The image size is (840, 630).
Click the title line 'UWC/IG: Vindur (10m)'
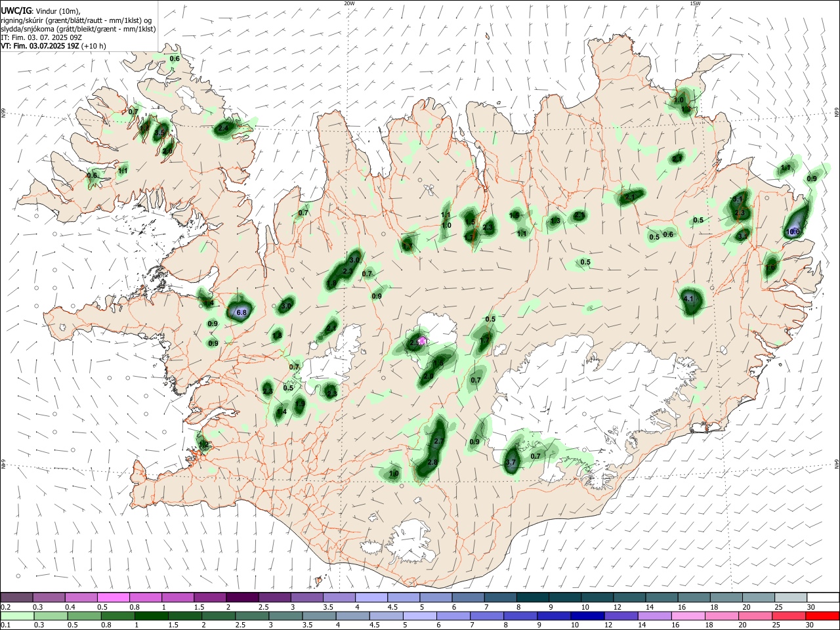41,10
